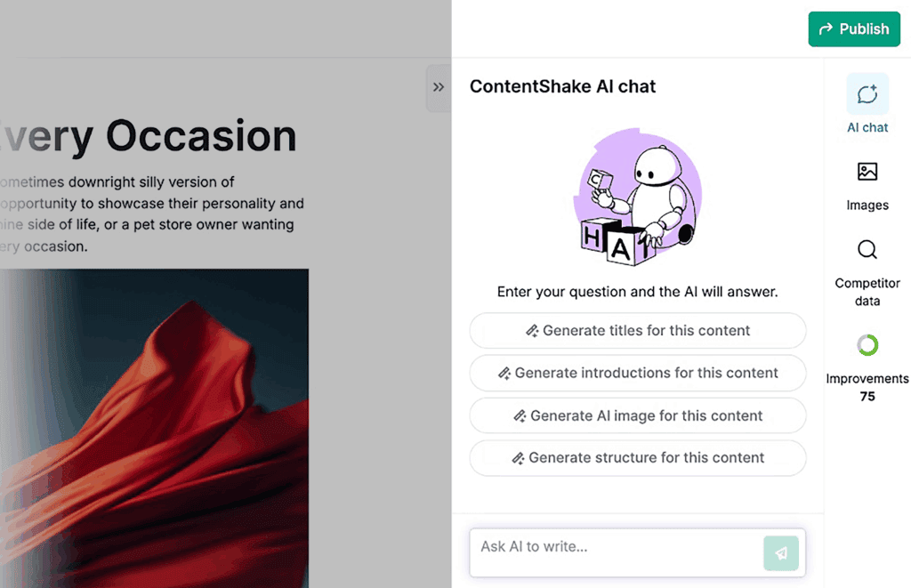
Task: Open the AI chat panel icon
Action: point(867,93)
